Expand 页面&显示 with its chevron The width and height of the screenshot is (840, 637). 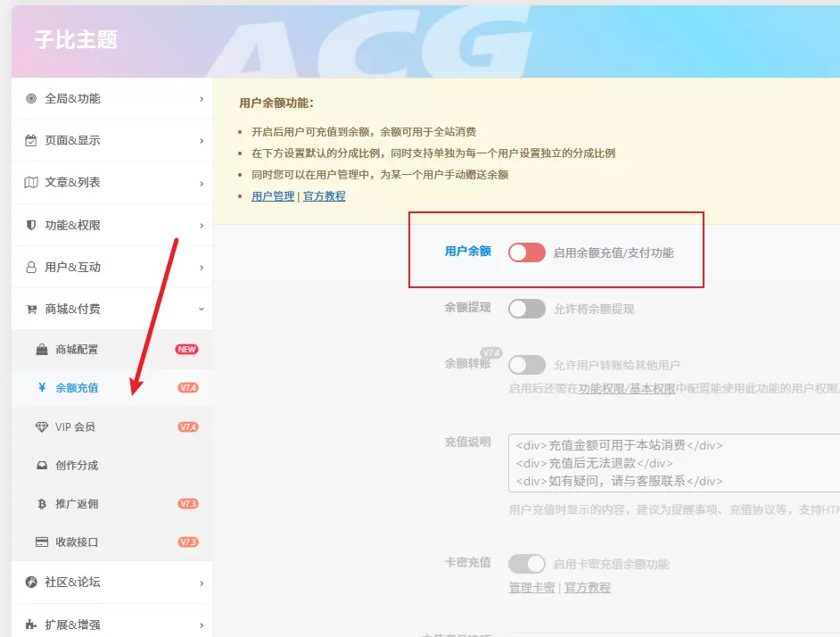click(x=202, y=140)
